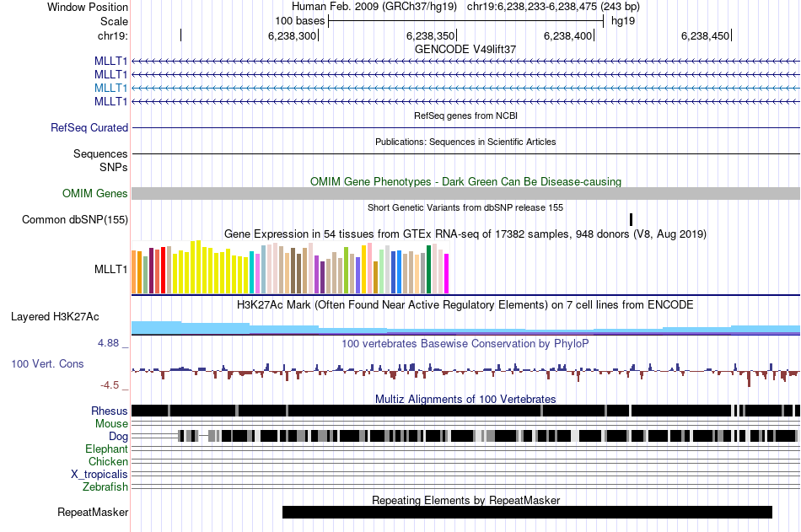This screenshot has width=801, height=532.
Task: Open Multiz Alignments of 100 Vertebrates title
Action: click(x=465, y=399)
